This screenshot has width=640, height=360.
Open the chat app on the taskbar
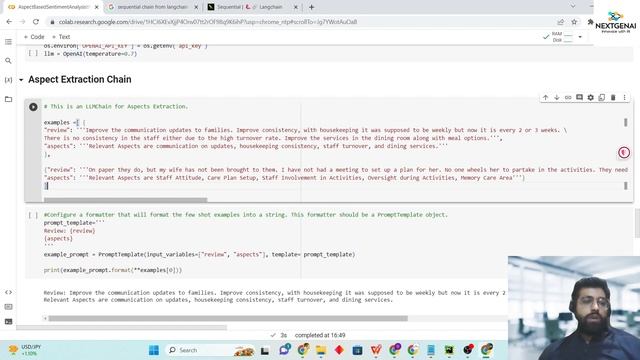tap(285, 350)
